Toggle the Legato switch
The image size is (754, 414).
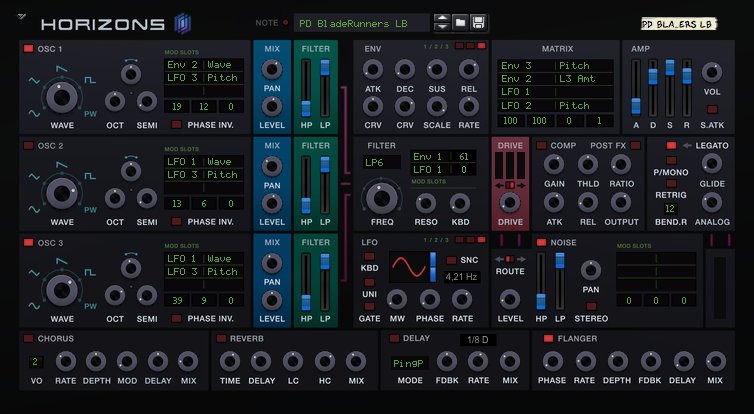[x=671, y=145]
